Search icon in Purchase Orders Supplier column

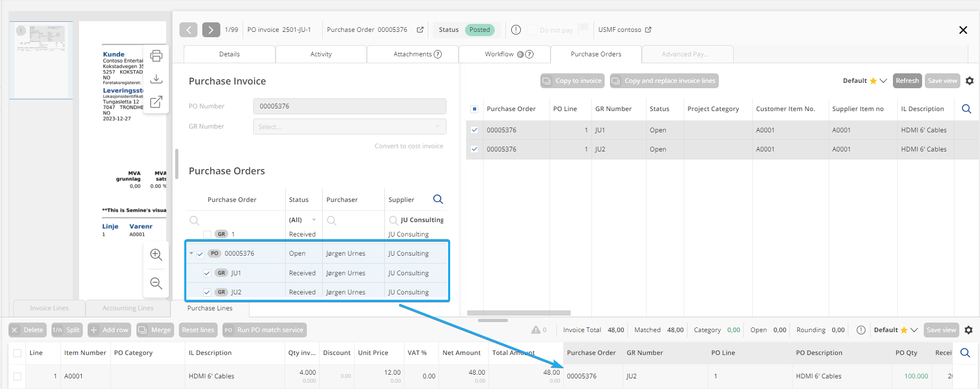coord(438,199)
